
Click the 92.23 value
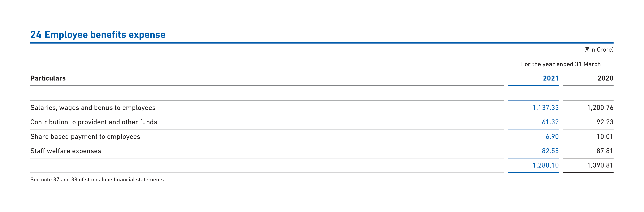pos(605,122)
